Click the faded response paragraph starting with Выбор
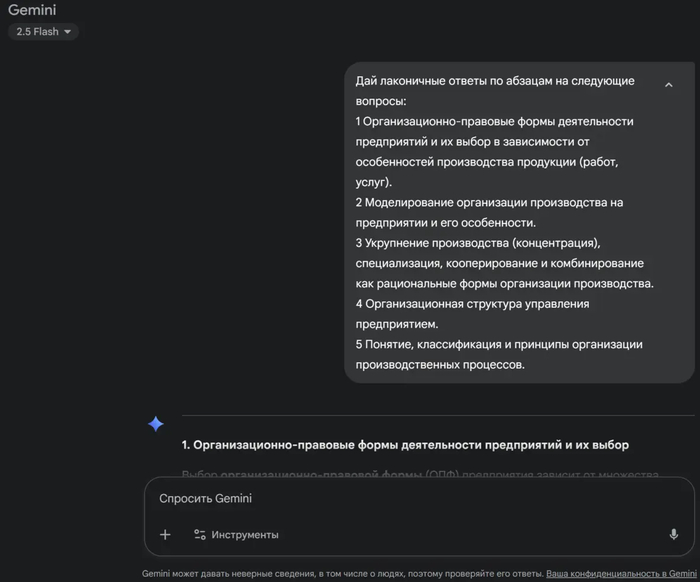This screenshot has height=582, width=700. tap(420, 473)
